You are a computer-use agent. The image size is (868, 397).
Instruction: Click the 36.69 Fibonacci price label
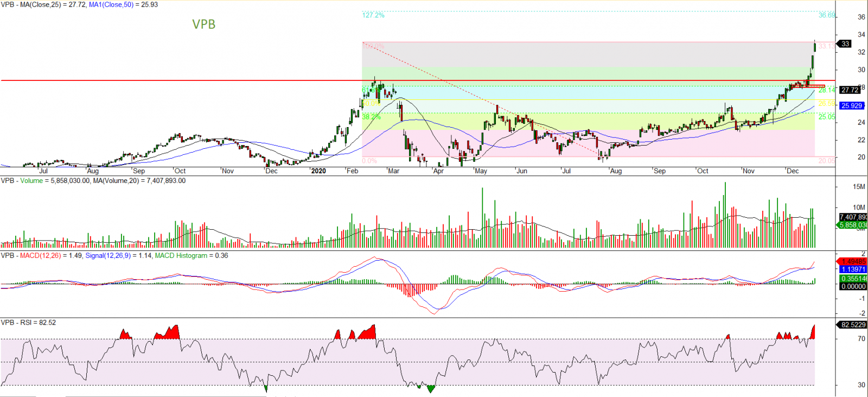[x=827, y=15]
